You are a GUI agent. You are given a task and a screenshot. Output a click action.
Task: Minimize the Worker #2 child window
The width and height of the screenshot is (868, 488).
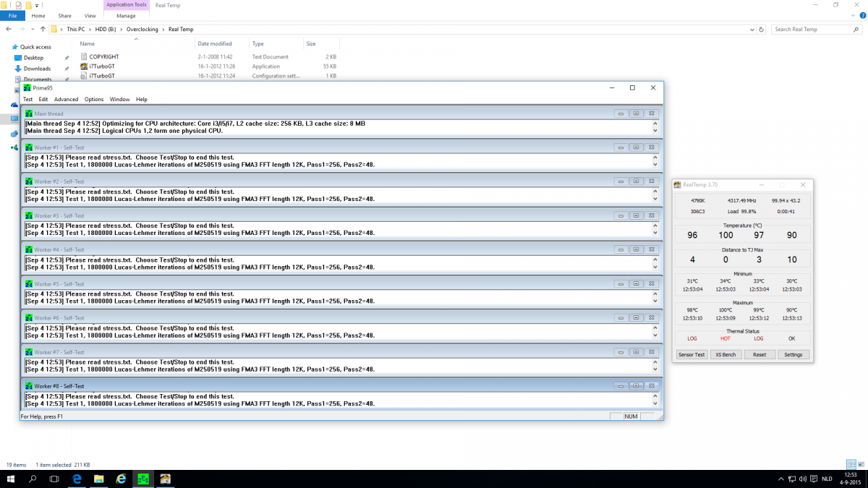[x=621, y=181]
